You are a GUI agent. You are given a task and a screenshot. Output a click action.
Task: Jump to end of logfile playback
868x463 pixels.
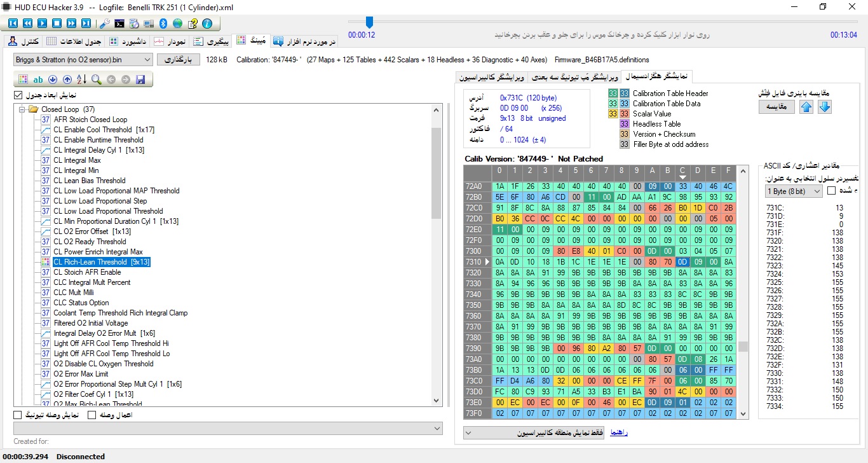point(86,24)
